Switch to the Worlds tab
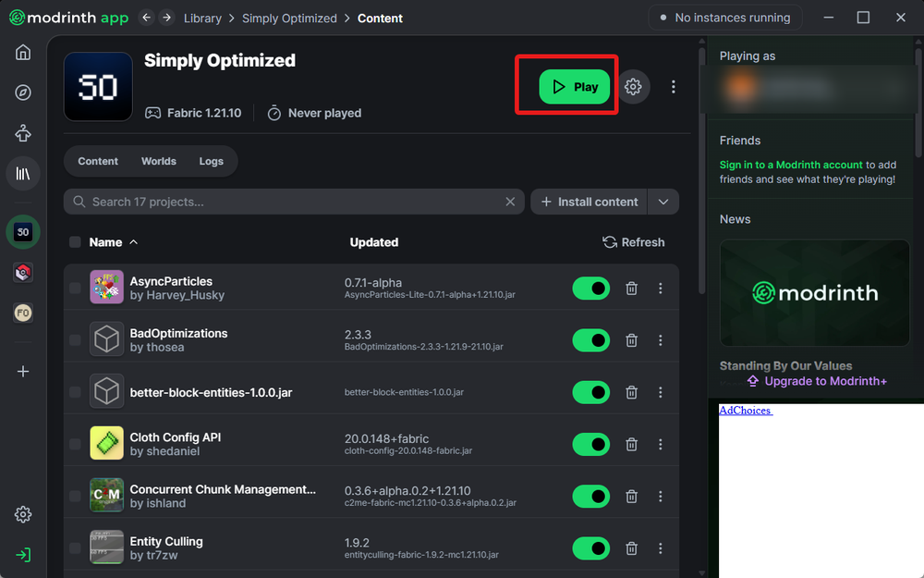 pos(159,161)
